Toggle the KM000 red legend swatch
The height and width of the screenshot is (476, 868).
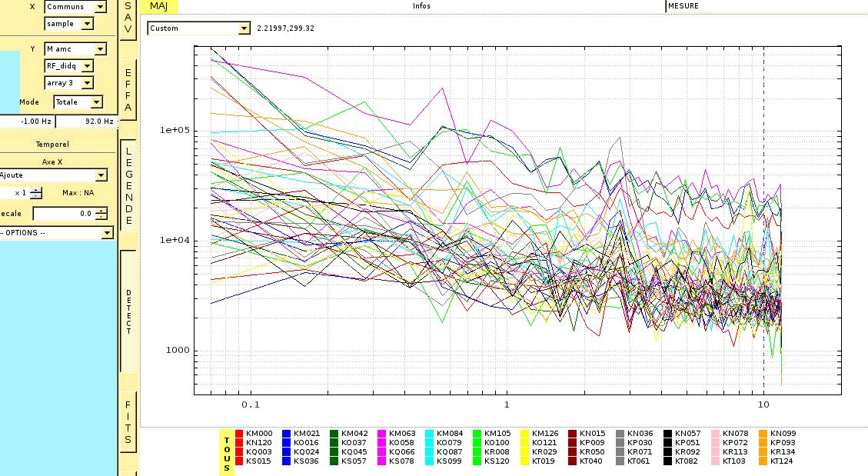(239, 434)
